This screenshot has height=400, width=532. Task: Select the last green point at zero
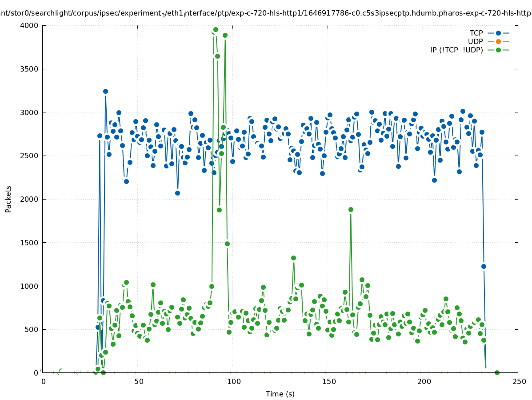click(x=497, y=372)
